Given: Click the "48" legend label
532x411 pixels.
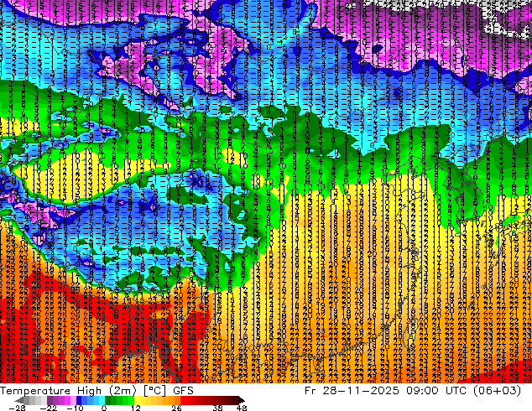Looking at the screenshot, I should (x=242, y=408).
